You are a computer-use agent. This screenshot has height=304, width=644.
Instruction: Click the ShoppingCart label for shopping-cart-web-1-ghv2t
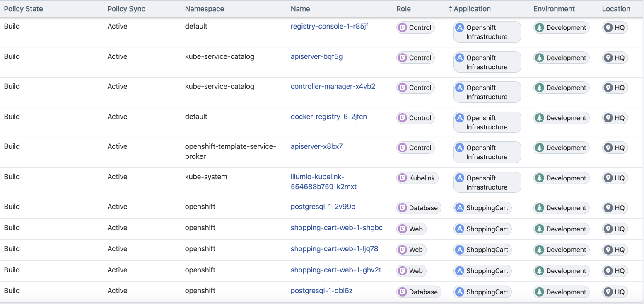[482, 270]
